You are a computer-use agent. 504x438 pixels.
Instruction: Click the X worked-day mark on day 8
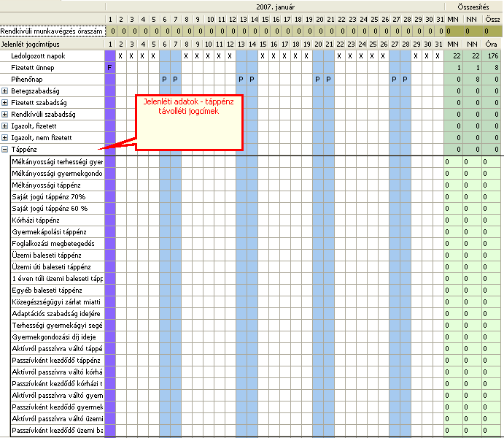186,56
